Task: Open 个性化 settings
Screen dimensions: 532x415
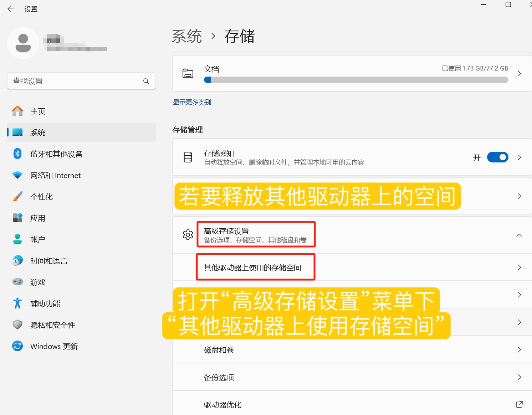Action: [81, 197]
